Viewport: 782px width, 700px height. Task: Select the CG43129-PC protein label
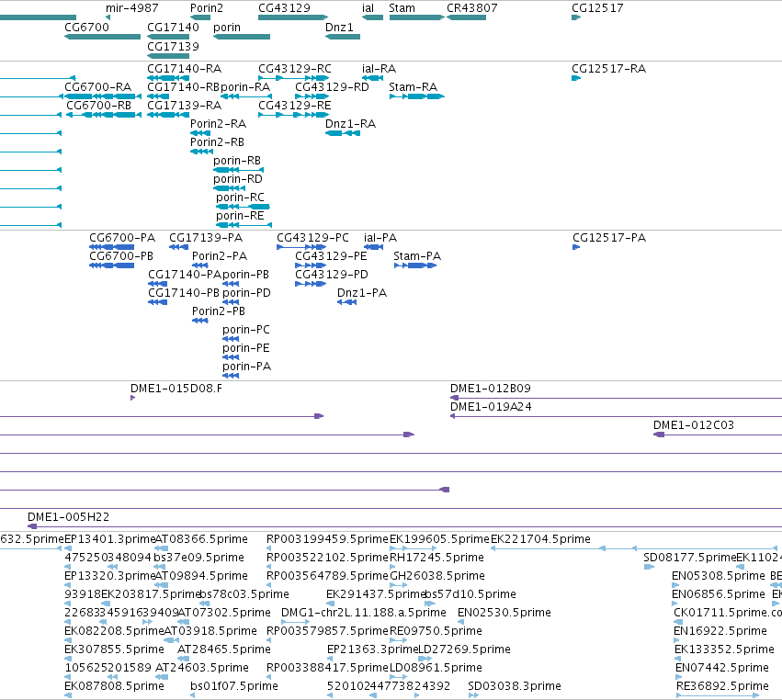point(312,238)
